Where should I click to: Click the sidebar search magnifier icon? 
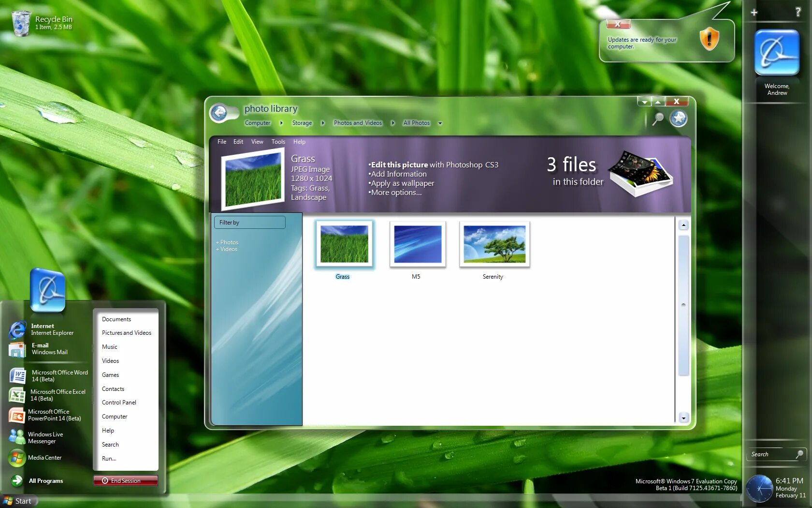pos(799,454)
